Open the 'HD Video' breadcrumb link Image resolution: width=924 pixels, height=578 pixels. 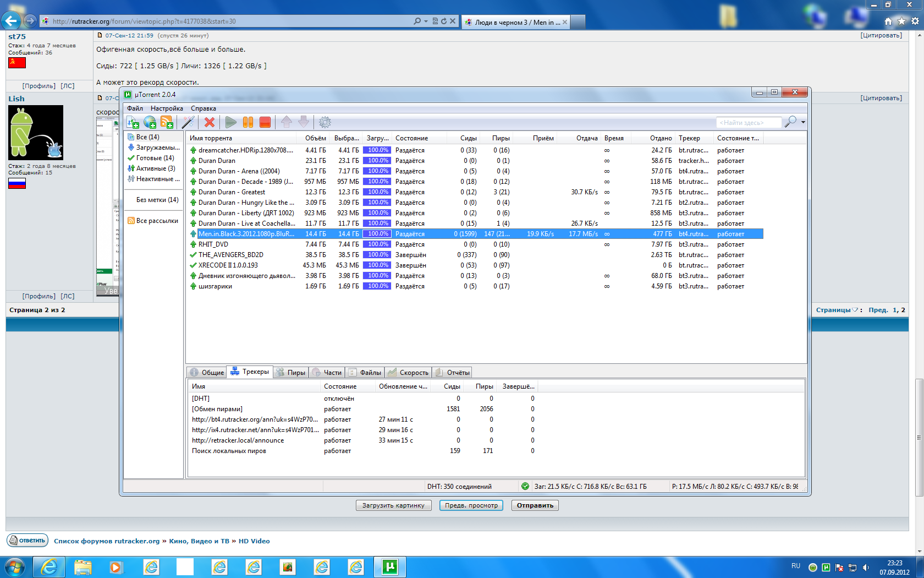[x=254, y=541]
